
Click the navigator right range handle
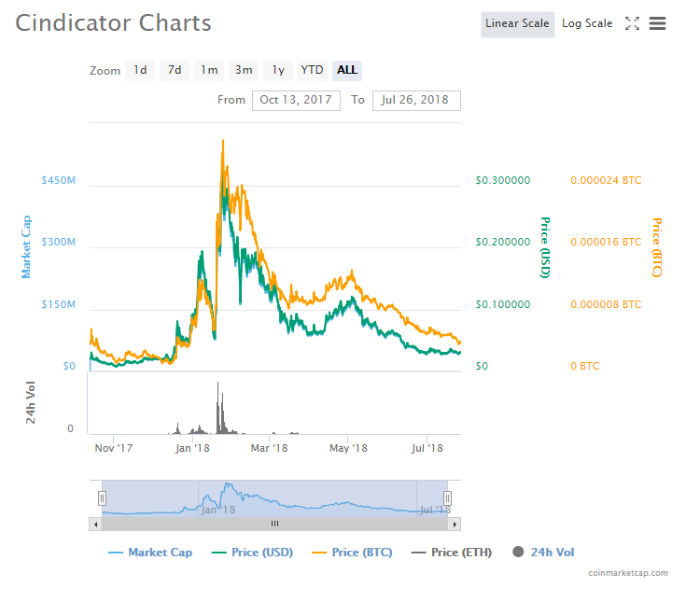click(x=447, y=498)
